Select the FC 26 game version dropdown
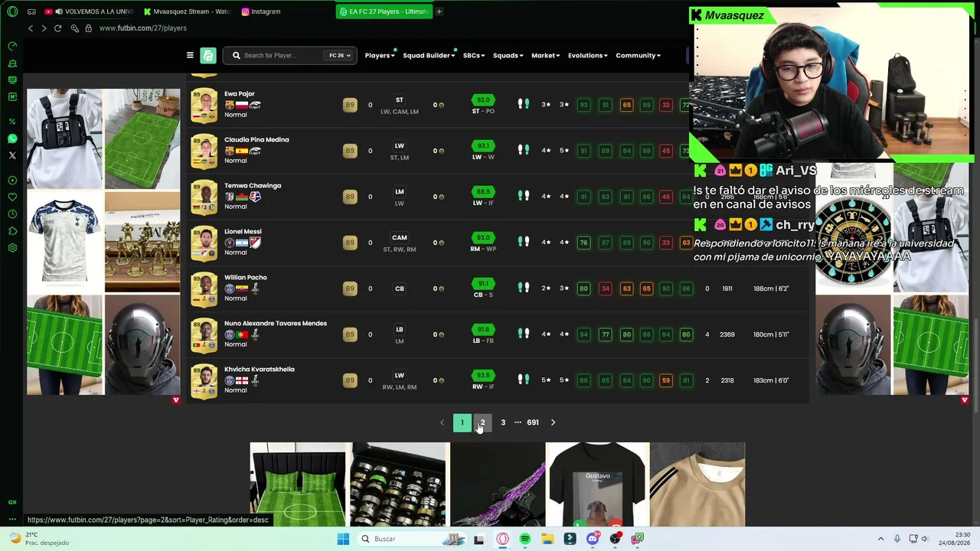Viewport: 980px width, 551px height. (340, 55)
